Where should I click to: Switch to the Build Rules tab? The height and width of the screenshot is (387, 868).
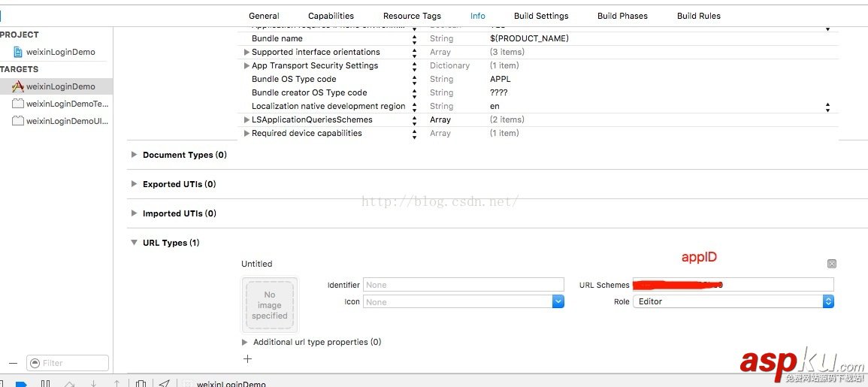(x=699, y=16)
